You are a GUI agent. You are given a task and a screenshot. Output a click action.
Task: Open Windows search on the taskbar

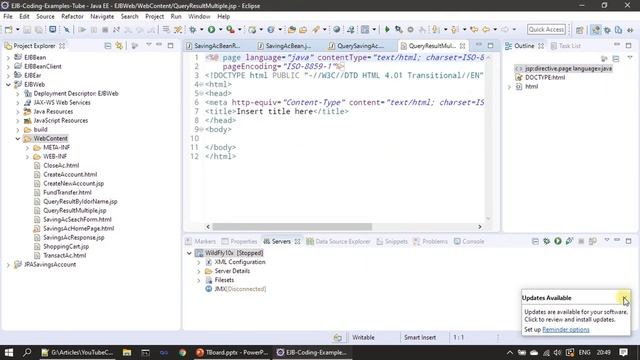[27, 352]
